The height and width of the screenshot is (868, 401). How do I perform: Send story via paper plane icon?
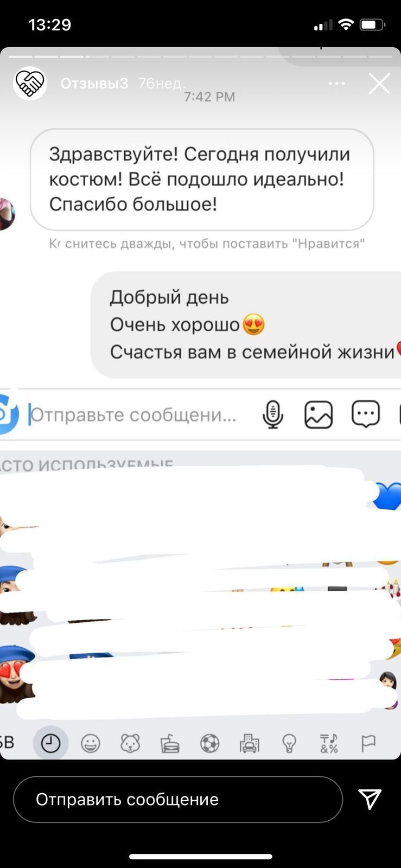point(370,799)
